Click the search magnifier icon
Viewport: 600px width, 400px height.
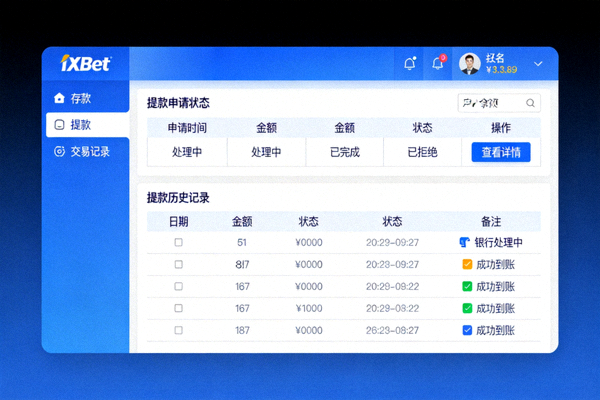point(530,103)
